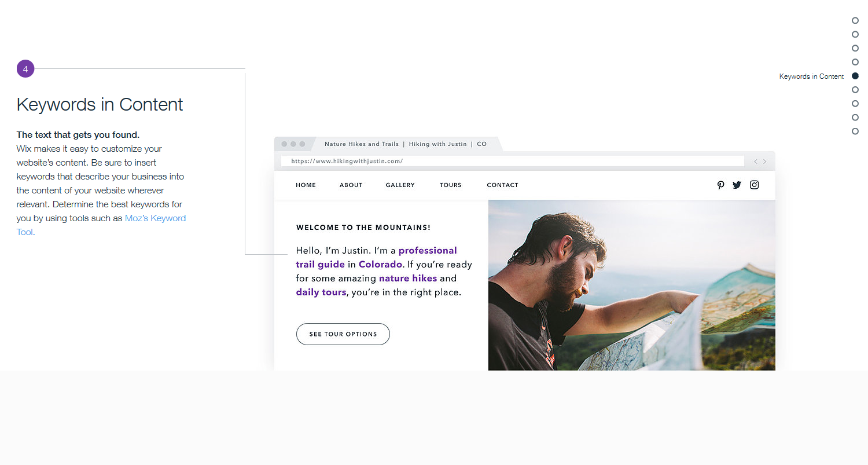
Task: Click the hikingwithjustin.com address bar
Action: (513, 162)
